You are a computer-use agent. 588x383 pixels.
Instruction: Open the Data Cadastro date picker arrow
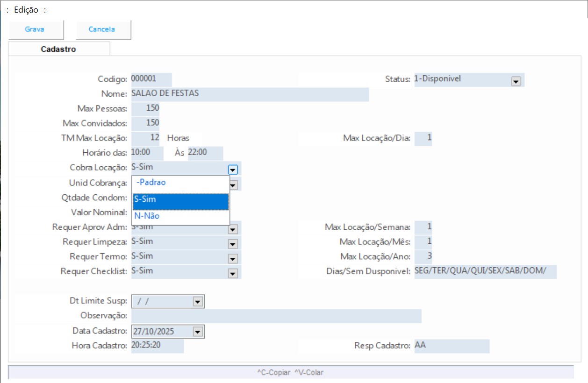pyautogui.click(x=197, y=332)
